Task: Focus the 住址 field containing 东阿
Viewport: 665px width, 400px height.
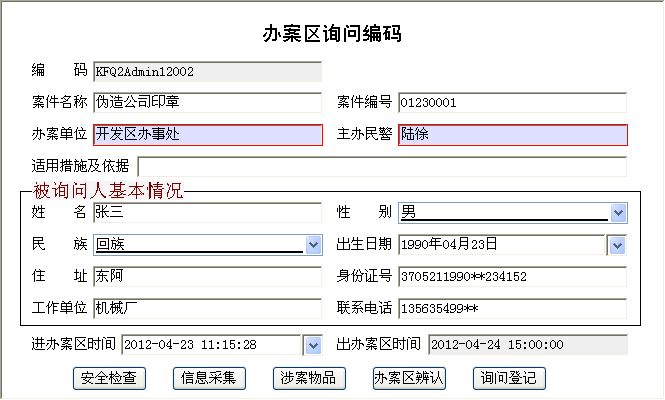Action: pos(207,276)
